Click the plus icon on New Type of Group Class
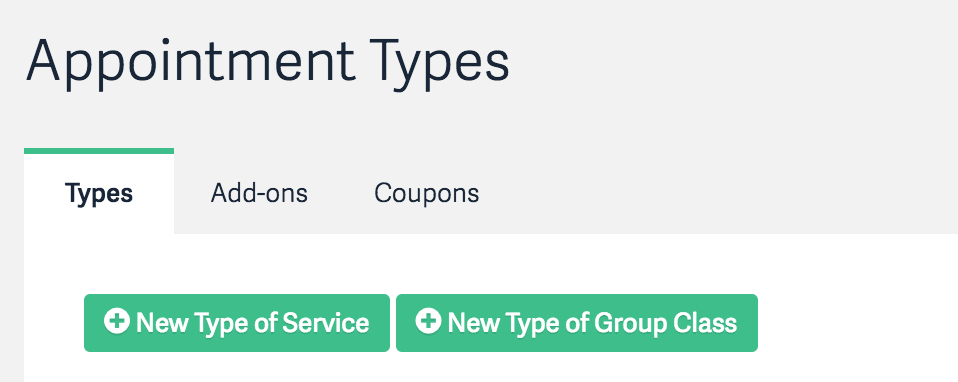The width and height of the screenshot is (958, 382). [428, 321]
